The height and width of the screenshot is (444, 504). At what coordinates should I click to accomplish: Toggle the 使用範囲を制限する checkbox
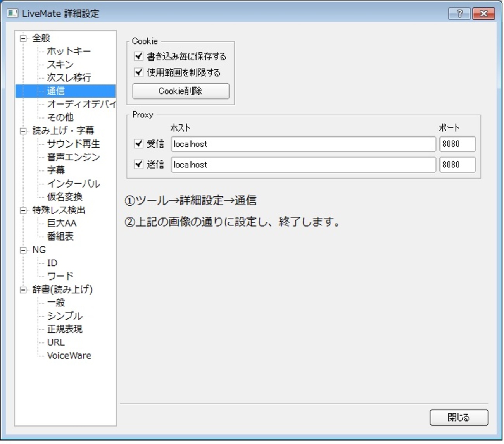(138, 72)
